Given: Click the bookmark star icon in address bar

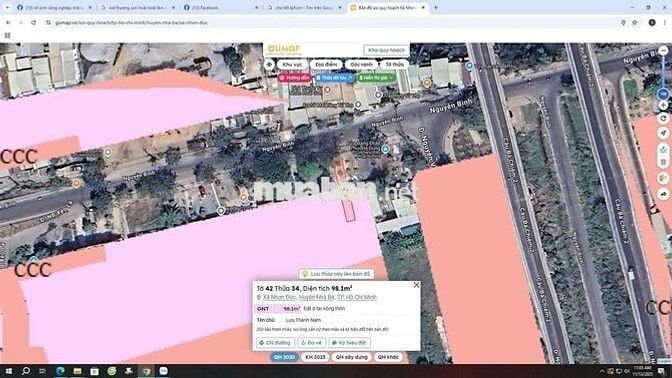Looking at the screenshot, I should click(x=635, y=22).
